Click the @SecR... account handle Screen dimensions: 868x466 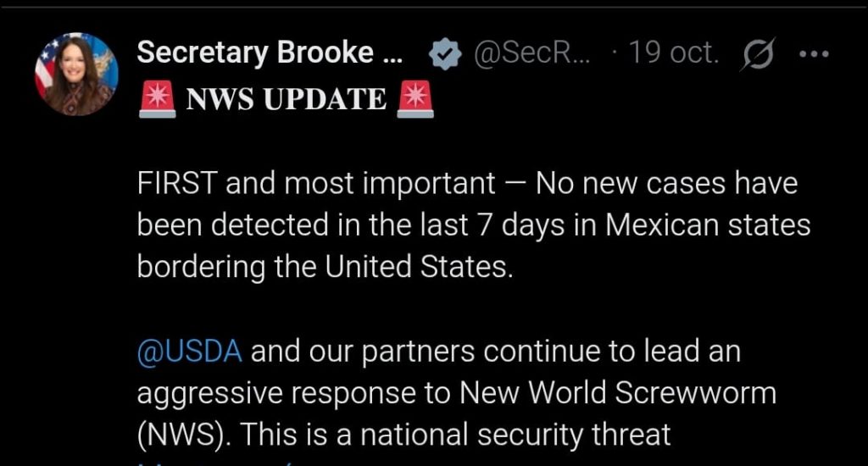click(530, 55)
